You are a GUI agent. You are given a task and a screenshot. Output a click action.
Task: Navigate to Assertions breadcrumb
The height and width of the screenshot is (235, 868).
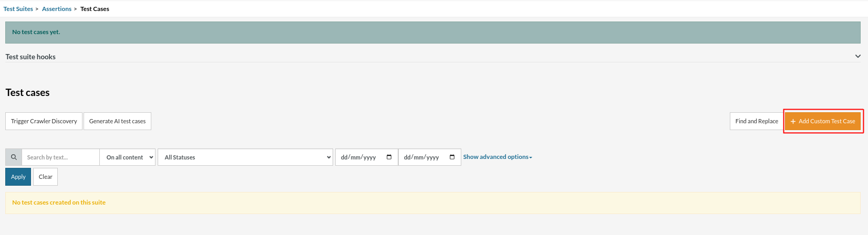tap(57, 9)
